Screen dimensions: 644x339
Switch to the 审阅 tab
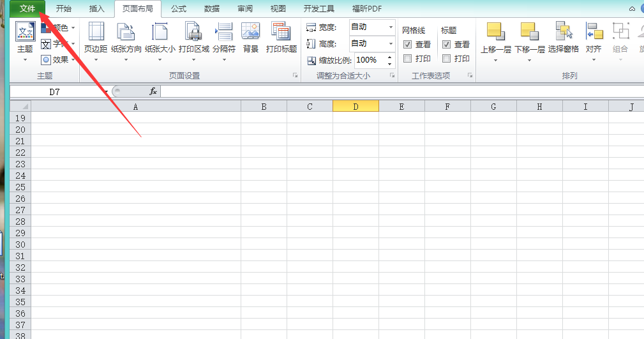[245, 9]
